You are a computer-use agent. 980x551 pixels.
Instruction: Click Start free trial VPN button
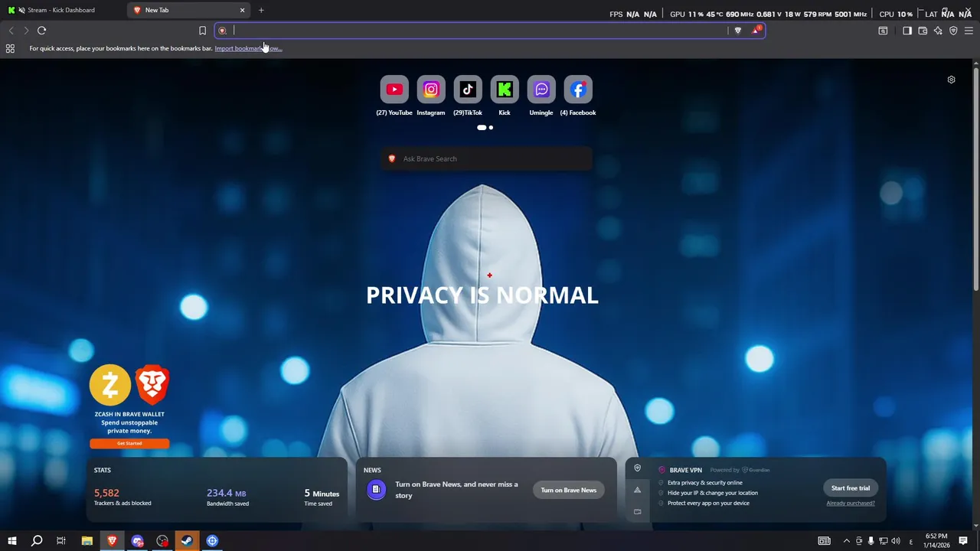pos(851,488)
